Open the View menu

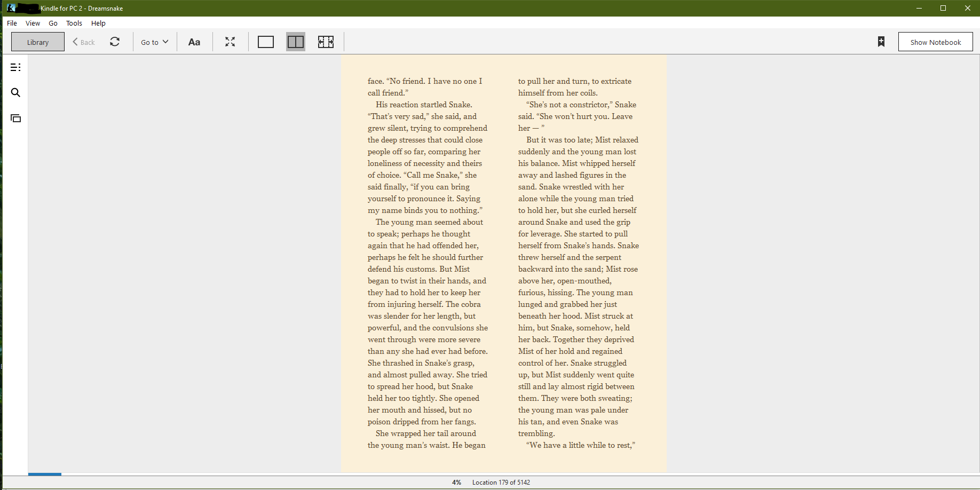click(x=33, y=23)
